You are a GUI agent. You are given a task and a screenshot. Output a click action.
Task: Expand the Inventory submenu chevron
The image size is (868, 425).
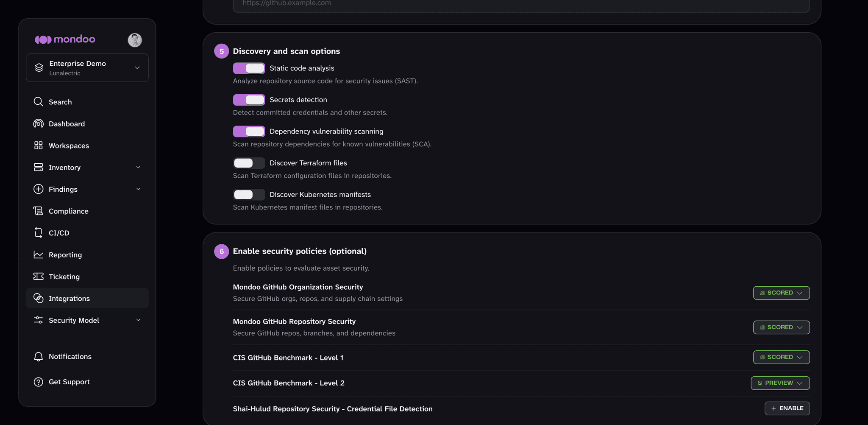(138, 167)
